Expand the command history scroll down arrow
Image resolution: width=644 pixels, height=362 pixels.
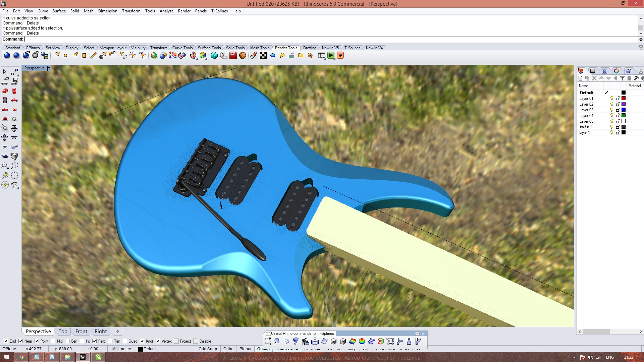(x=641, y=33)
